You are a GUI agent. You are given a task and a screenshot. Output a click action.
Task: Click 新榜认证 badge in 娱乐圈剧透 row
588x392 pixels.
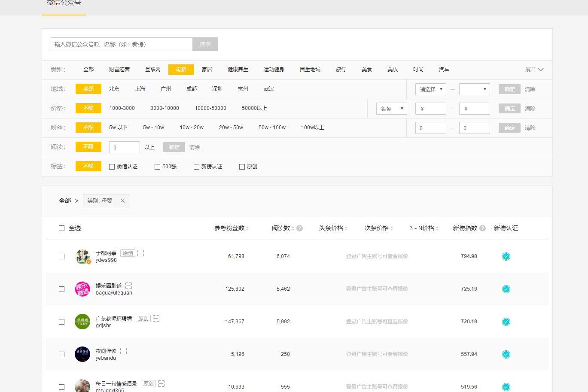(x=506, y=289)
